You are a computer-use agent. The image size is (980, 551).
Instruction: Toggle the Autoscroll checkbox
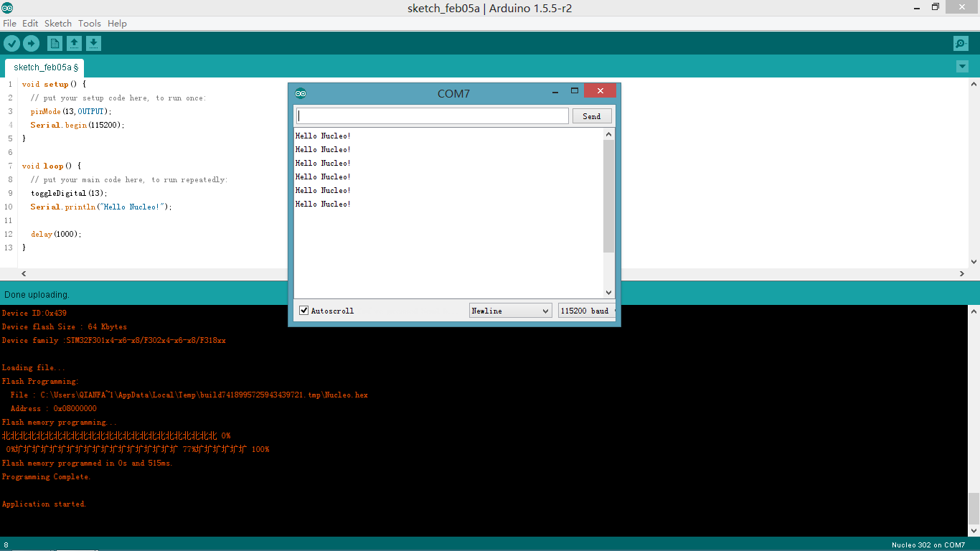point(303,311)
